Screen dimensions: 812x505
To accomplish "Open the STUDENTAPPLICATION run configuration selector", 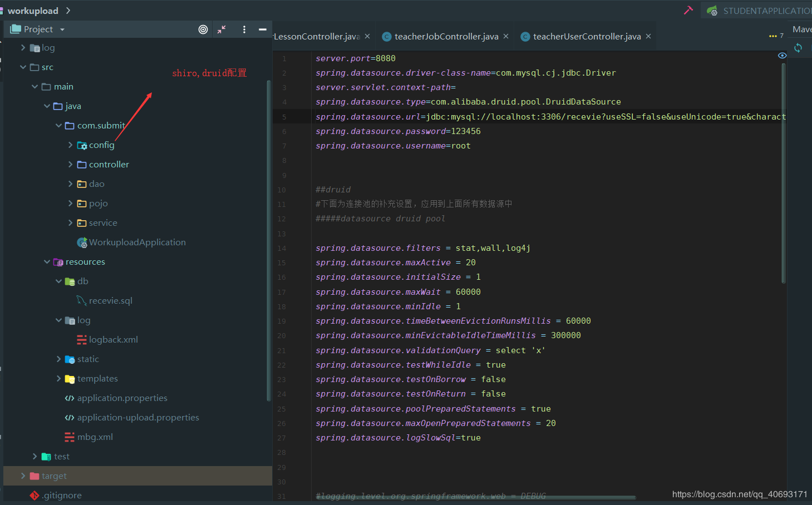I will click(x=759, y=11).
